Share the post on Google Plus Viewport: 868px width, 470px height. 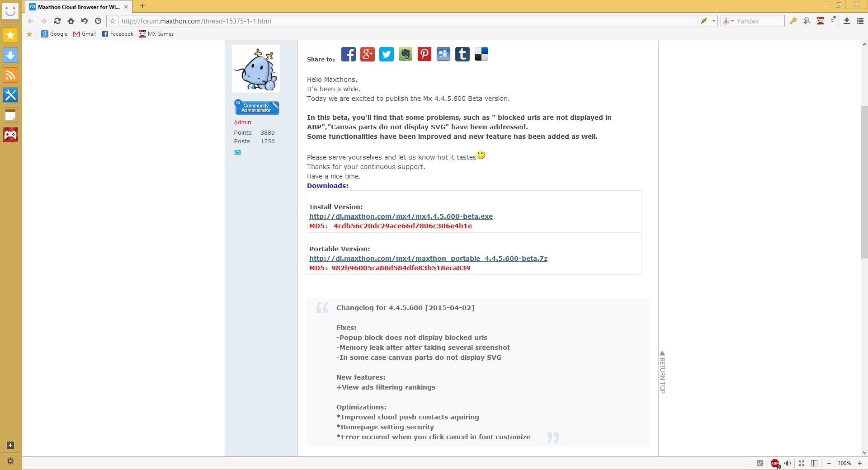[x=368, y=54]
